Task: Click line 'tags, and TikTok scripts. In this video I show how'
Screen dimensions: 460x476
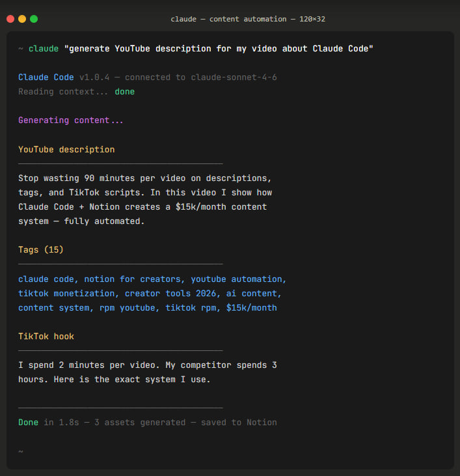Action: (145, 193)
